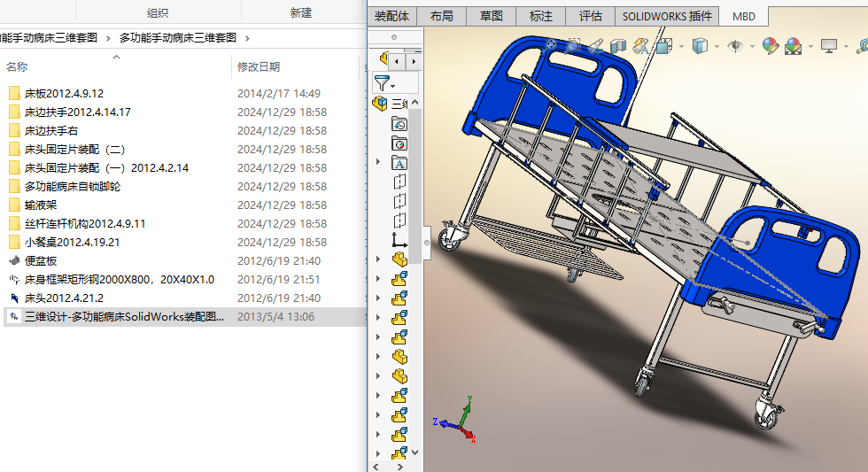The height and width of the screenshot is (472, 868).
Task: Click the View Settings monitor icon
Action: 829,46
